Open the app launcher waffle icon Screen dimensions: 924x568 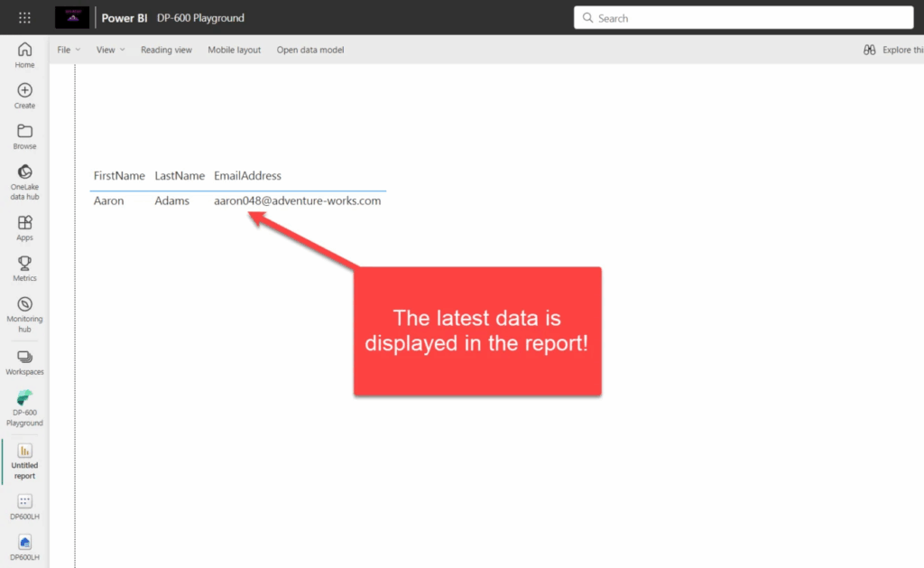tap(24, 18)
